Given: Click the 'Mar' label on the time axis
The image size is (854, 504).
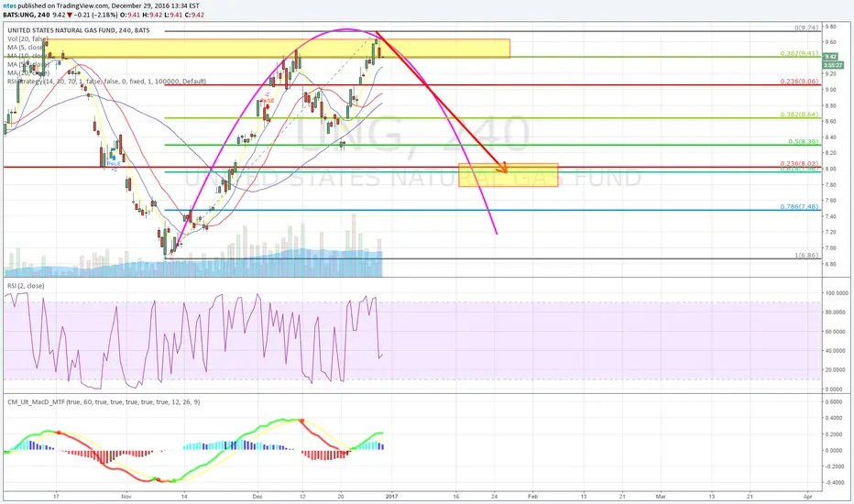Looking at the screenshot, I should tap(661, 497).
